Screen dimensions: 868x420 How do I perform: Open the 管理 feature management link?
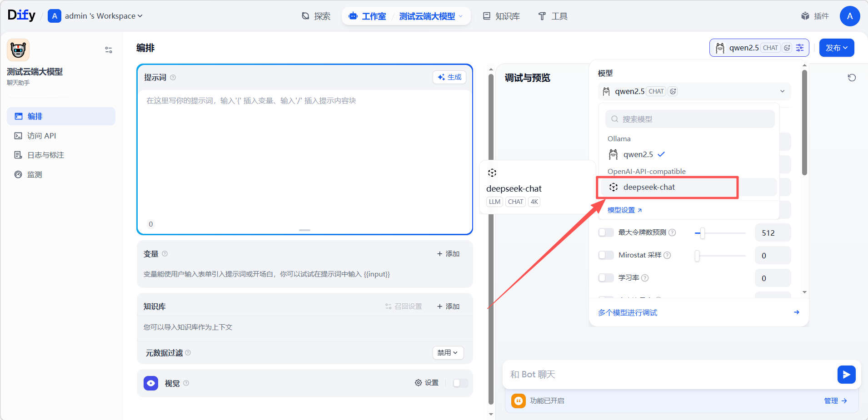tap(835, 401)
